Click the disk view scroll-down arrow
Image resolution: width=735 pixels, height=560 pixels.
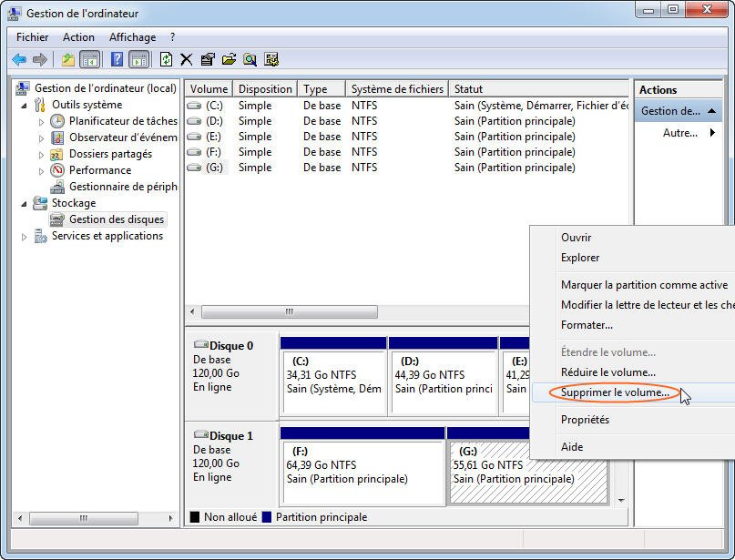pos(621,501)
